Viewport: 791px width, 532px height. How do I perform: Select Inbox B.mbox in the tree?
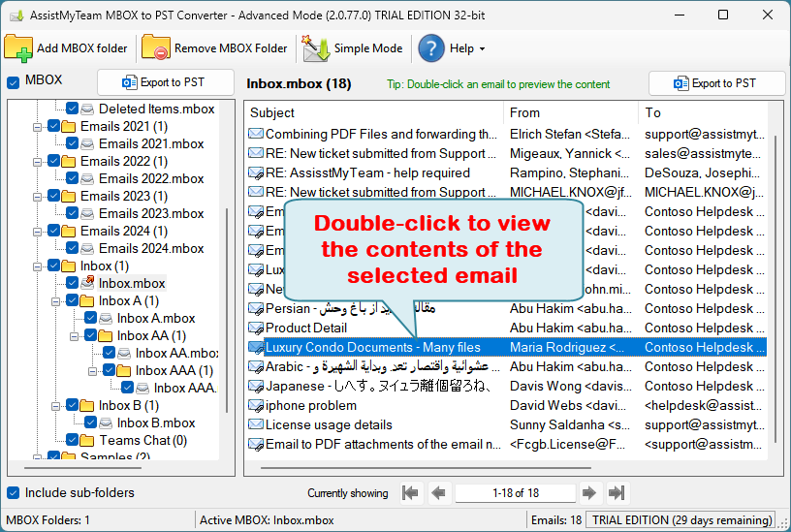pos(156,422)
